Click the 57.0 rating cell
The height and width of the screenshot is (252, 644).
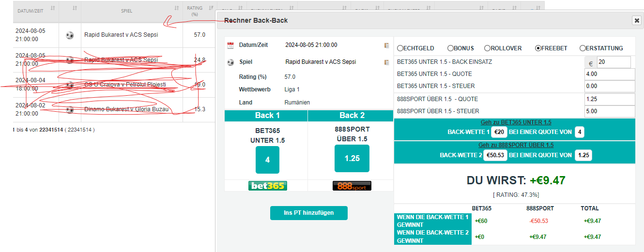(x=199, y=35)
